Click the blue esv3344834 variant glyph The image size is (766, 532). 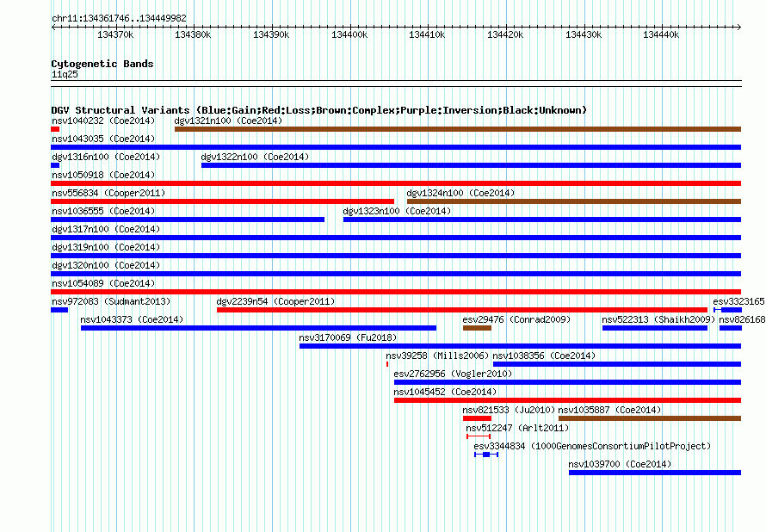coord(486,455)
